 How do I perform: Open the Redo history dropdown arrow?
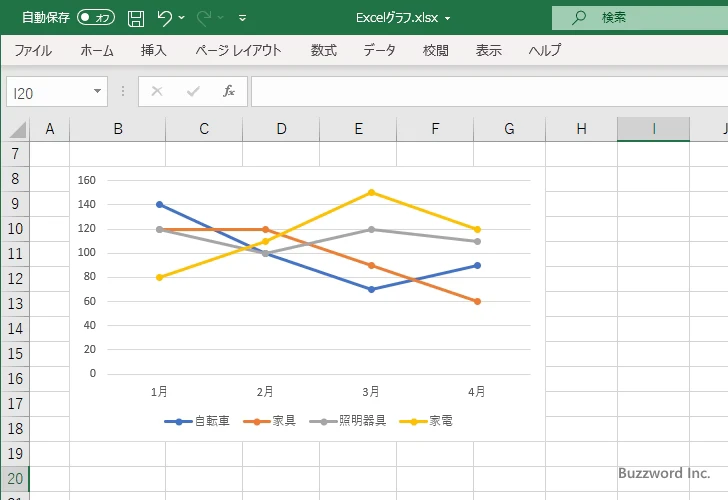click(221, 18)
